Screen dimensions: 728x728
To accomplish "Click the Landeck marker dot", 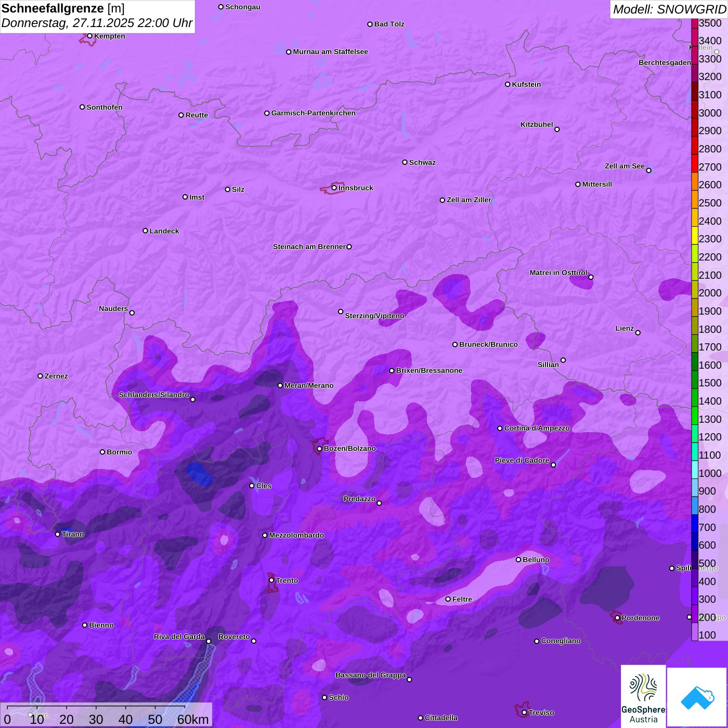I will (x=146, y=231).
